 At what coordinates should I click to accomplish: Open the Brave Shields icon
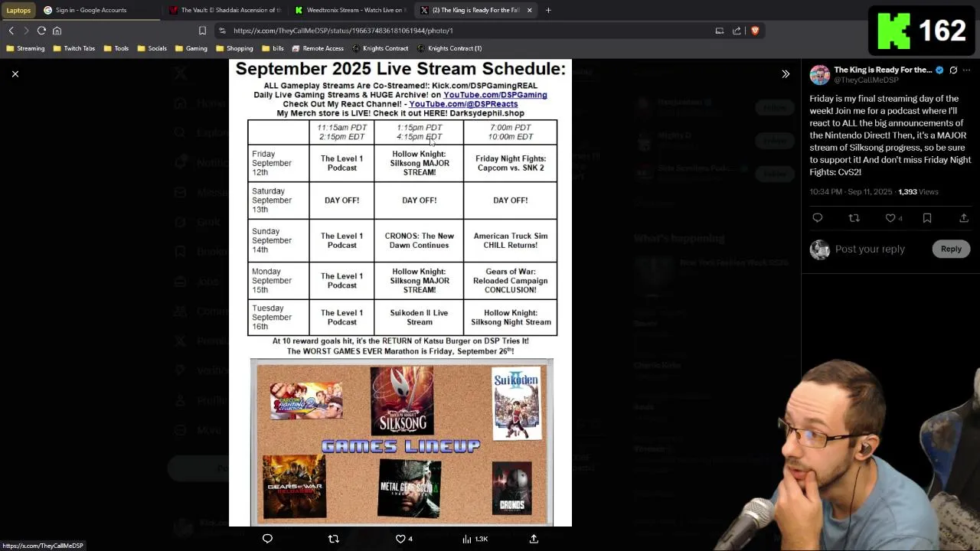pyautogui.click(x=754, y=31)
